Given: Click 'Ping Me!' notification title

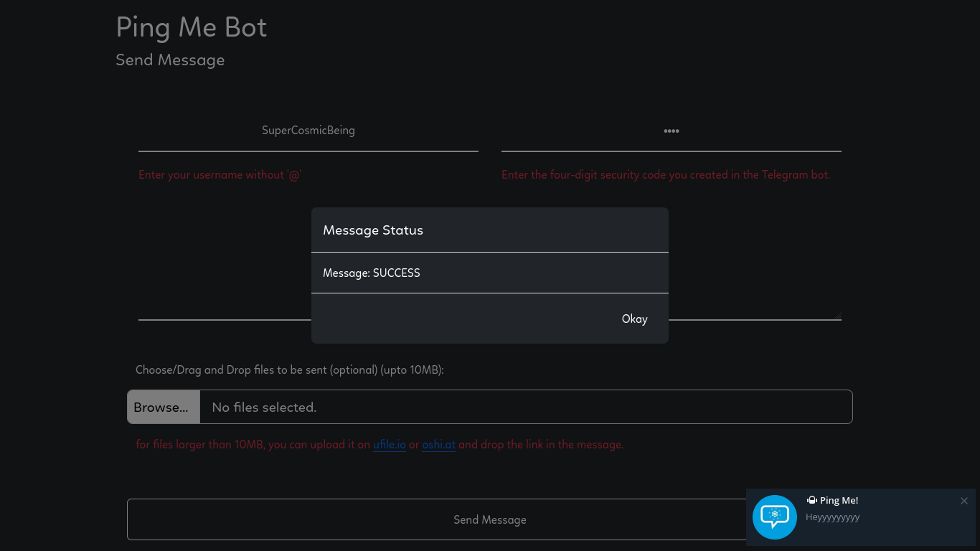Looking at the screenshot, I should [839, 500].
